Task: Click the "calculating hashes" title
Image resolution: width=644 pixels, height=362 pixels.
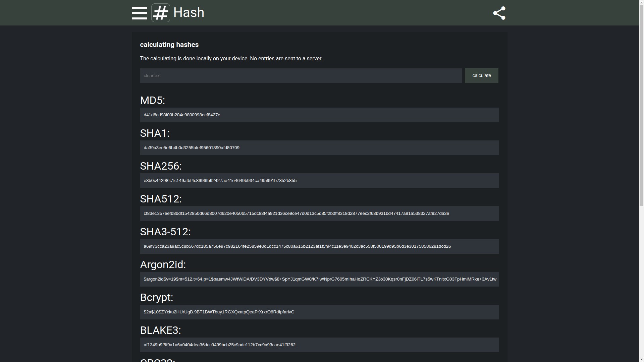Action: [x=169, y=45]
